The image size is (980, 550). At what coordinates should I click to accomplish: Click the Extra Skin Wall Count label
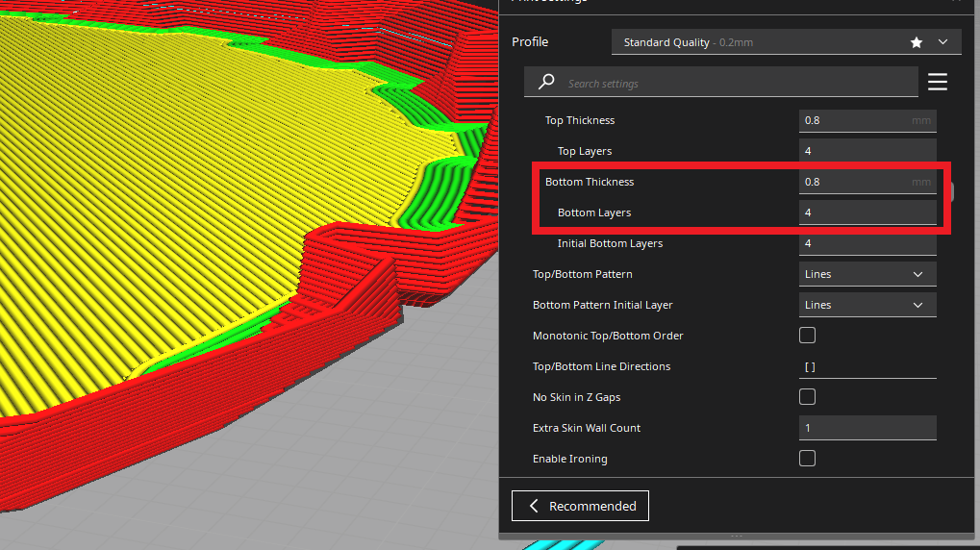587,428
